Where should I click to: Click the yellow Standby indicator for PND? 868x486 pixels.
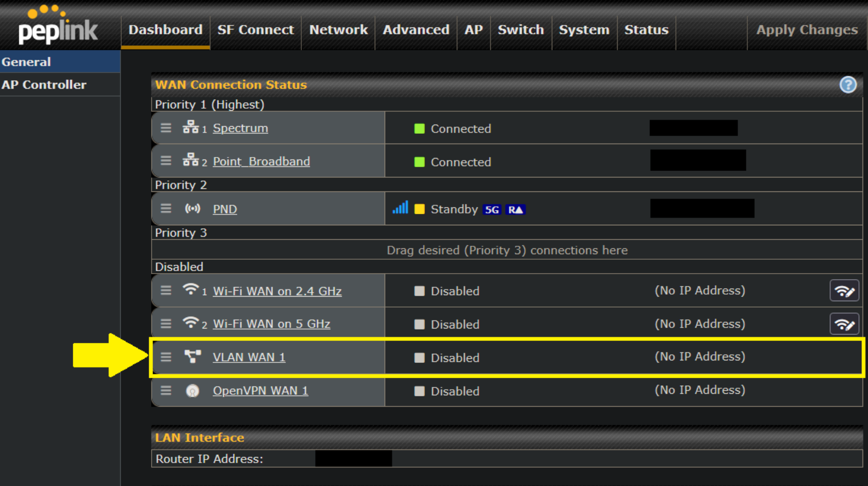tap(420, 209)
